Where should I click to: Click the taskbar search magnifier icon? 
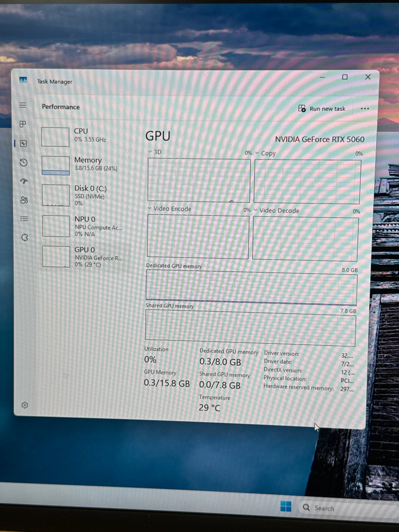[x=306, y=507]
